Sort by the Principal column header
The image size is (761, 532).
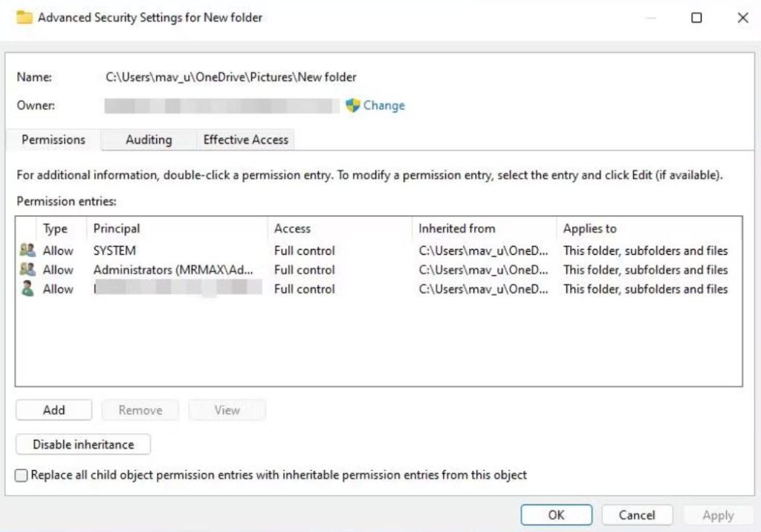[117, 229]
